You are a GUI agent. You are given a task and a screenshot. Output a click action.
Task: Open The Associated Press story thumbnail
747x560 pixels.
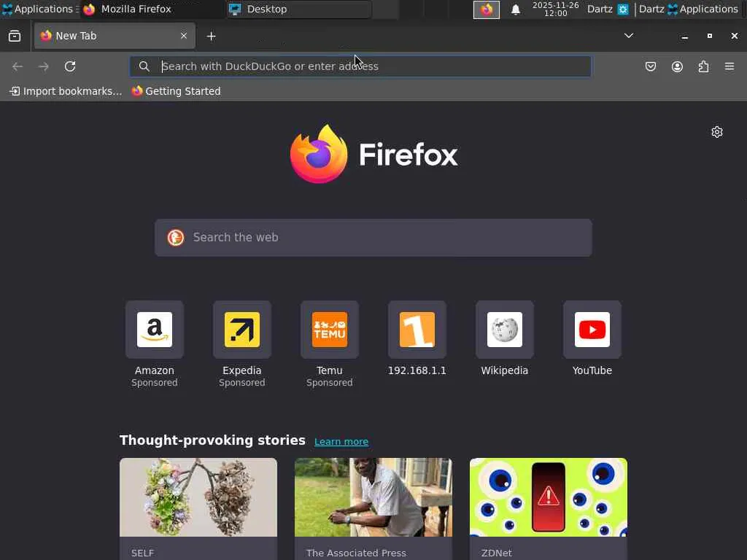tap(373, 497)
